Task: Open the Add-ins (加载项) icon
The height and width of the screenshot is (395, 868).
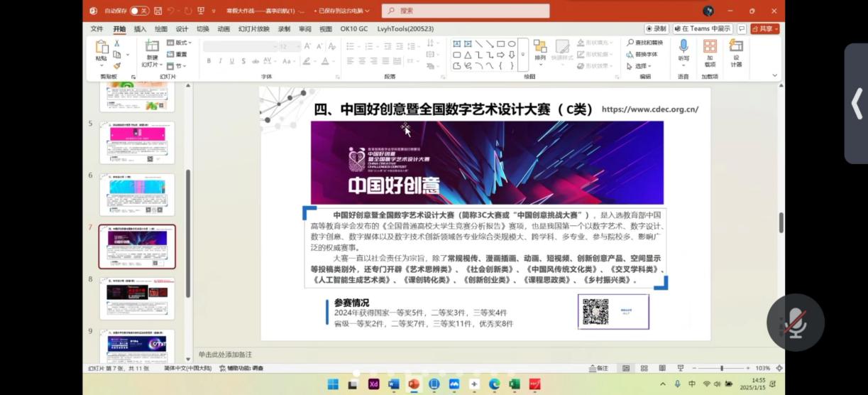Action: (x=710, y=48)
